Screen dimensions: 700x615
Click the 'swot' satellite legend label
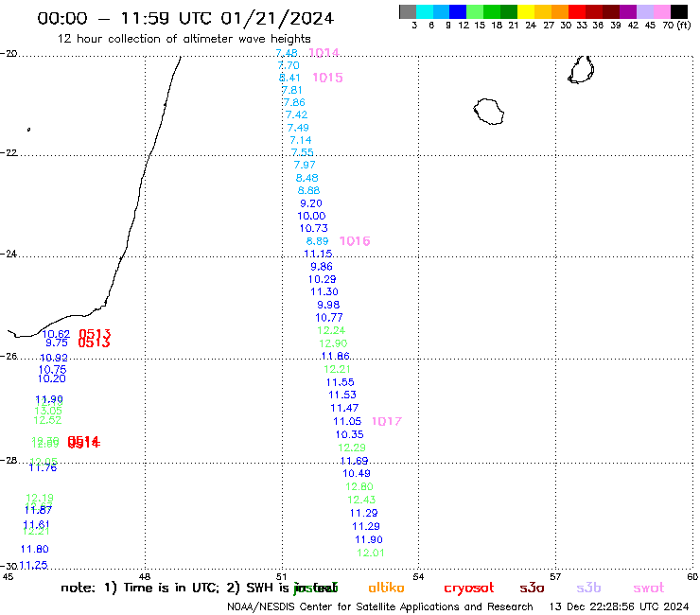point(649,588)
